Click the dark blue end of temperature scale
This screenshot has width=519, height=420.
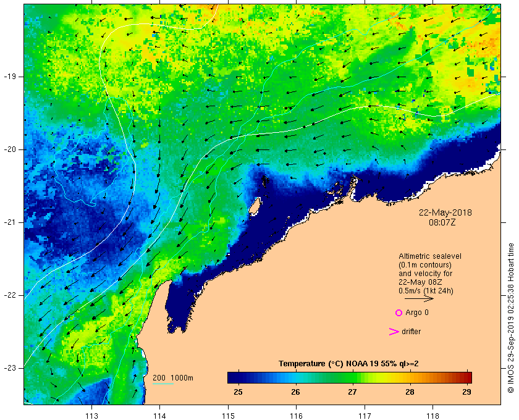tap(232, 377)
